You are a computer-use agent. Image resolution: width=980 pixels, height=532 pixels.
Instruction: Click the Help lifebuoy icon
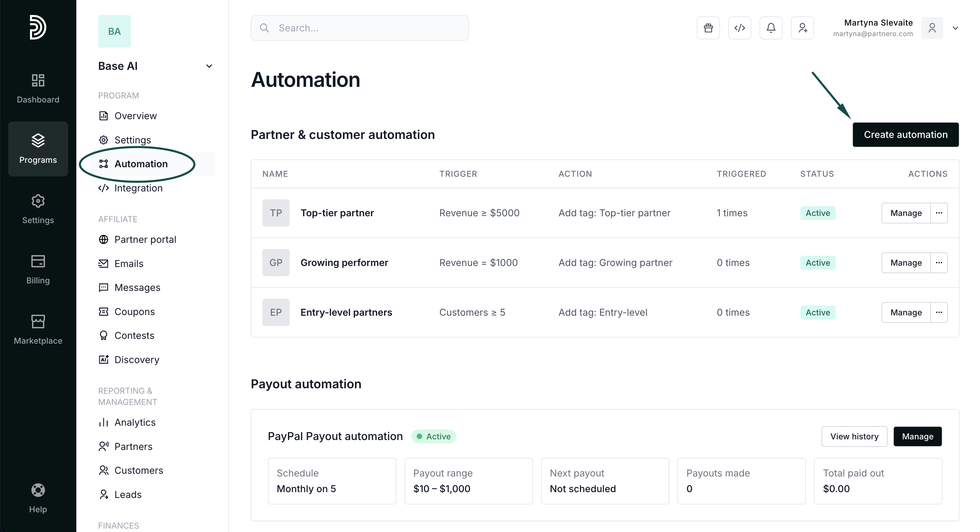(x=38, y=497)
